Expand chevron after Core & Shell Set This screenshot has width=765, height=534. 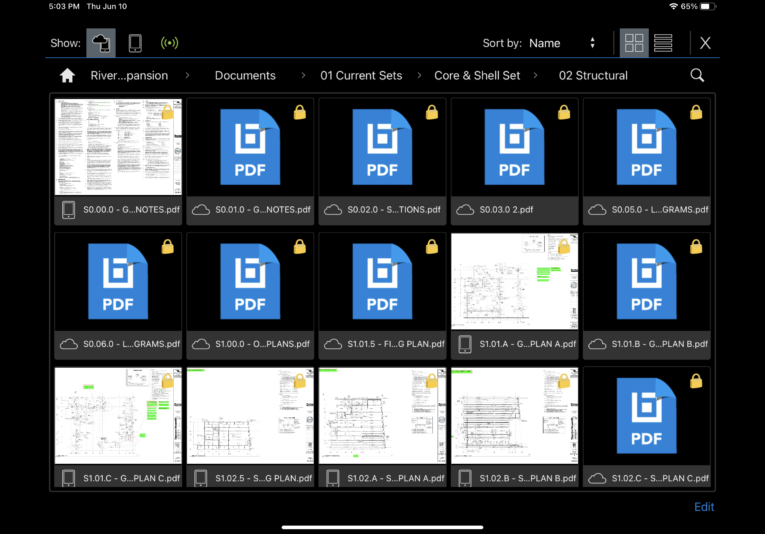click(536, 75)
